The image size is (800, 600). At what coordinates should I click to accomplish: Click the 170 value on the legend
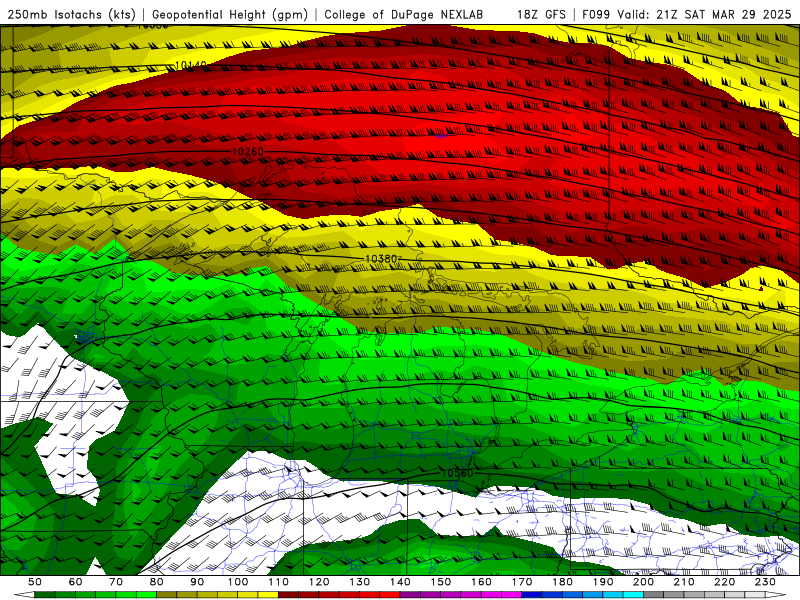point(522,582)
